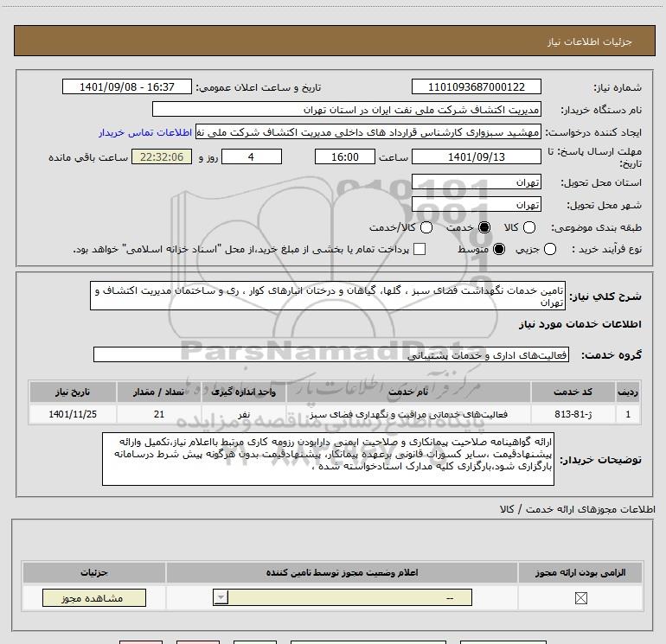The width and height of the screenshot is (666, 644).
Task: Toggle the mandatory license checkbox
Action: pos(580,598)
